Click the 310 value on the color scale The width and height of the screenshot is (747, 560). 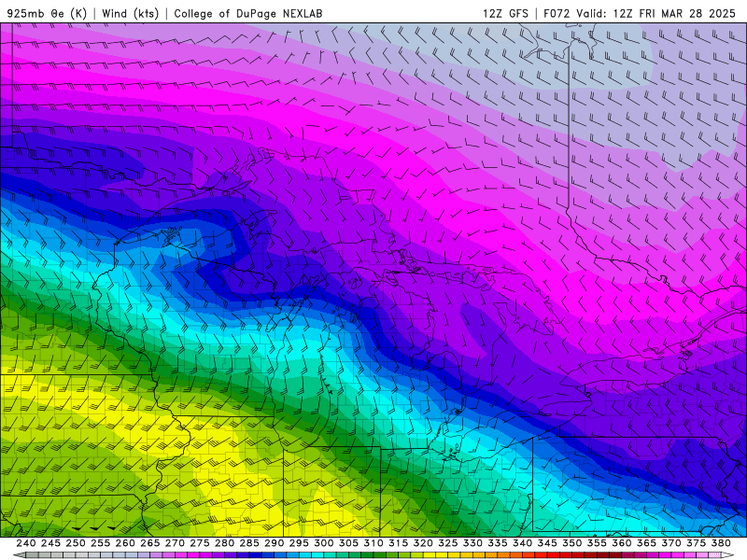pos(373,543)
